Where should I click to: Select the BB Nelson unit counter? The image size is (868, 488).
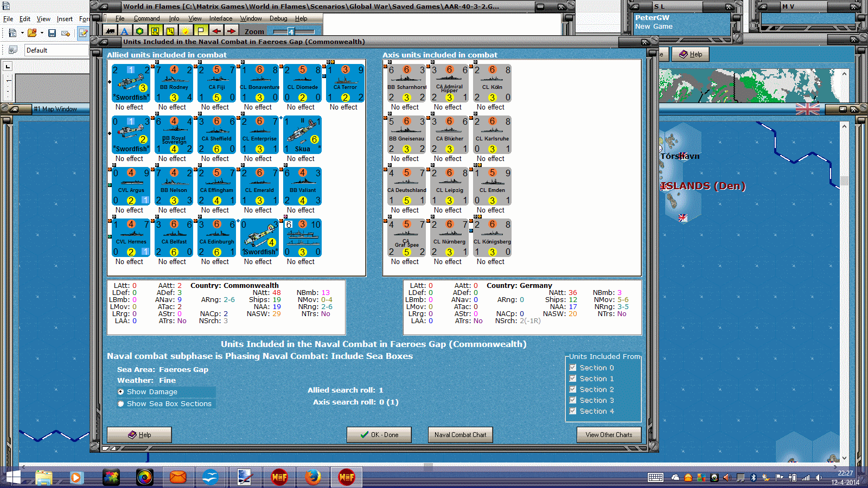(174, 187)
